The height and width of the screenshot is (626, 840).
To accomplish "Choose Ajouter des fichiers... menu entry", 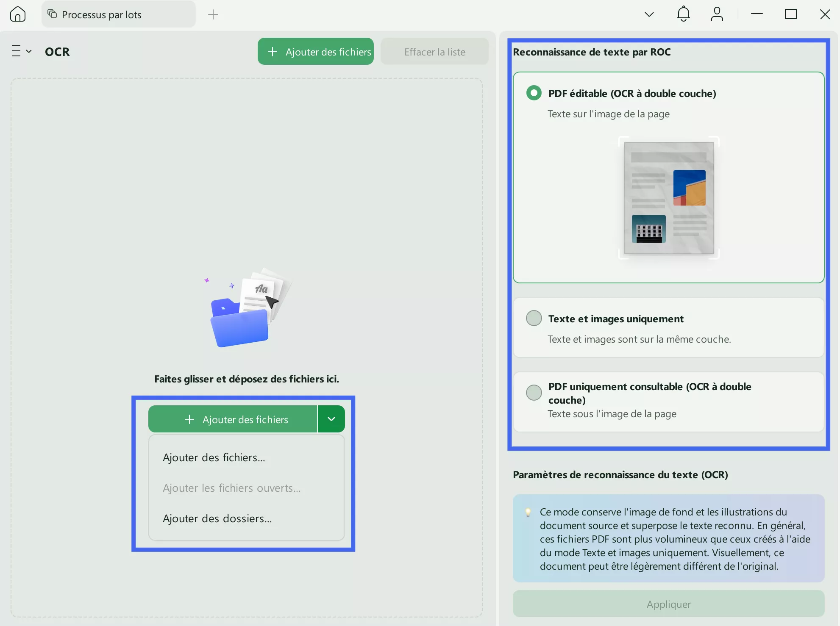I will coord(214,458).
